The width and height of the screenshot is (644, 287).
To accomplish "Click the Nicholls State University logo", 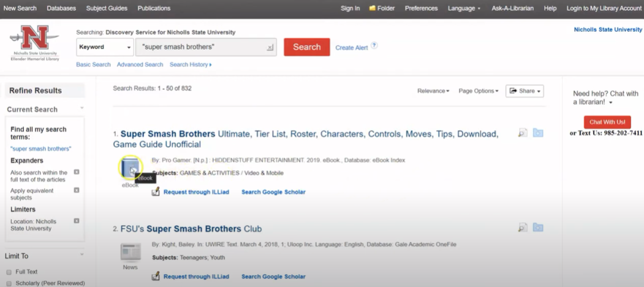I will pyautogui.click(x=34, y=43).
